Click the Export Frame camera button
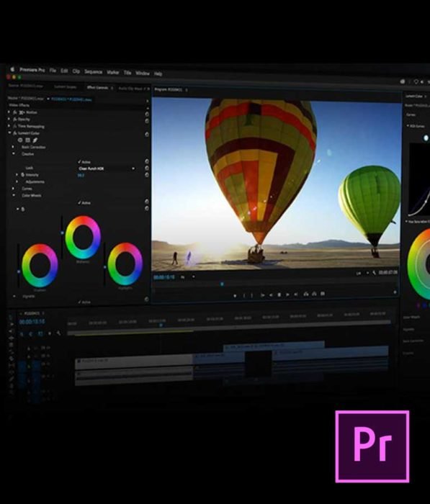 [323, 294]
